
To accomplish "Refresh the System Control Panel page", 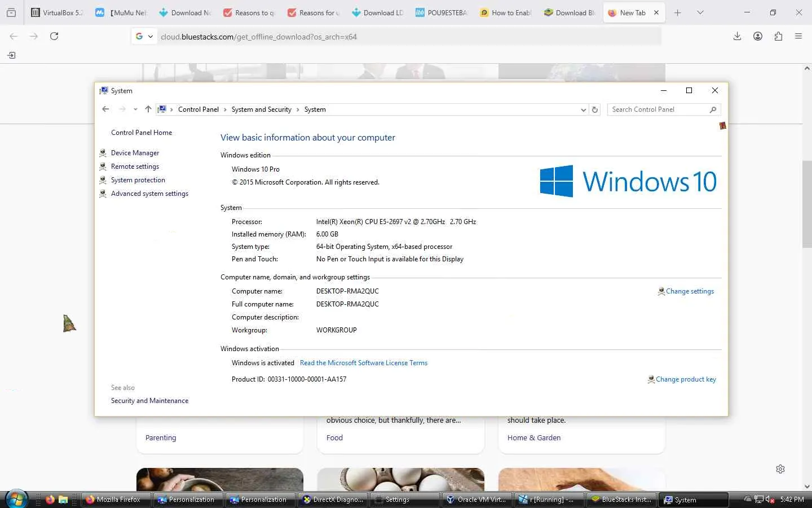I will click(x=595, y=110).
